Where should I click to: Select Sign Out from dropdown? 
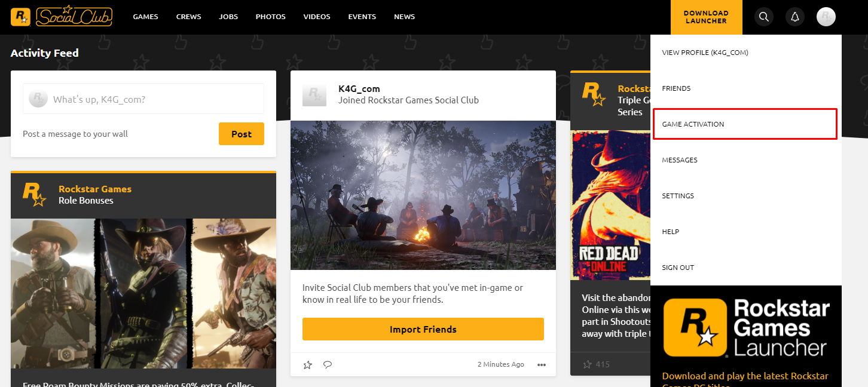[678, 268]
